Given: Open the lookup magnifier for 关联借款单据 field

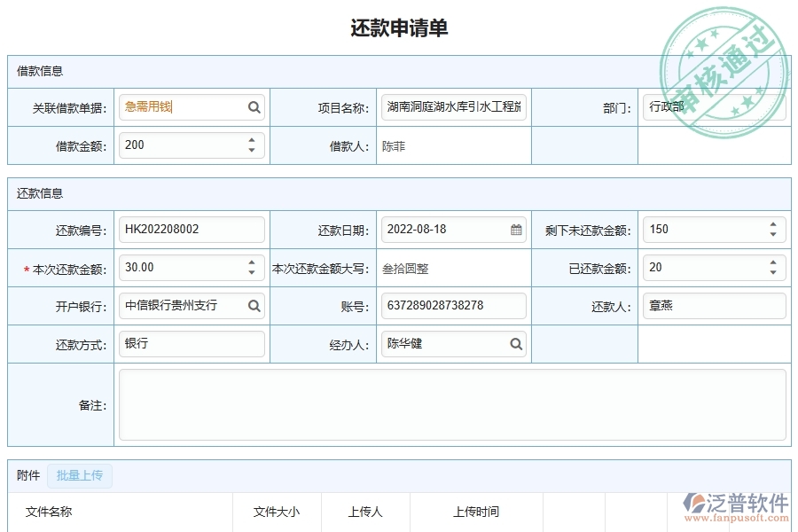Looking at the screenshot, I should (x=255, y=106).
